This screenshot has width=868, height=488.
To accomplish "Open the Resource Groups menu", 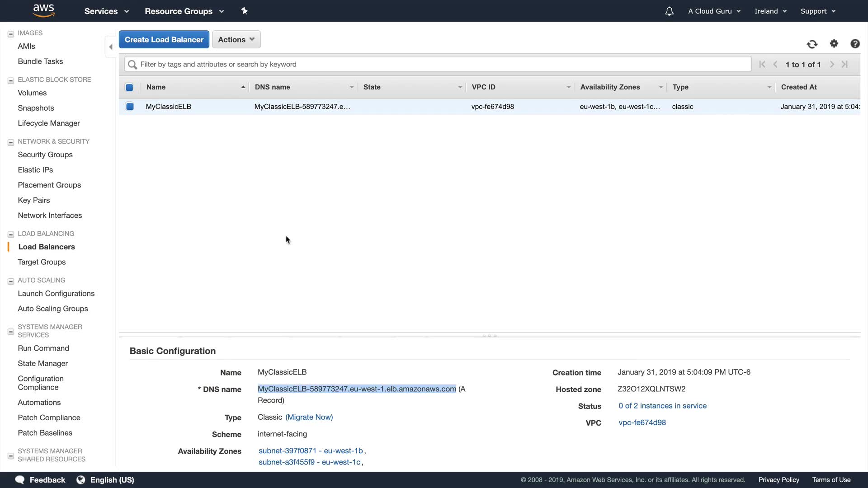I will tap(184, 11).
